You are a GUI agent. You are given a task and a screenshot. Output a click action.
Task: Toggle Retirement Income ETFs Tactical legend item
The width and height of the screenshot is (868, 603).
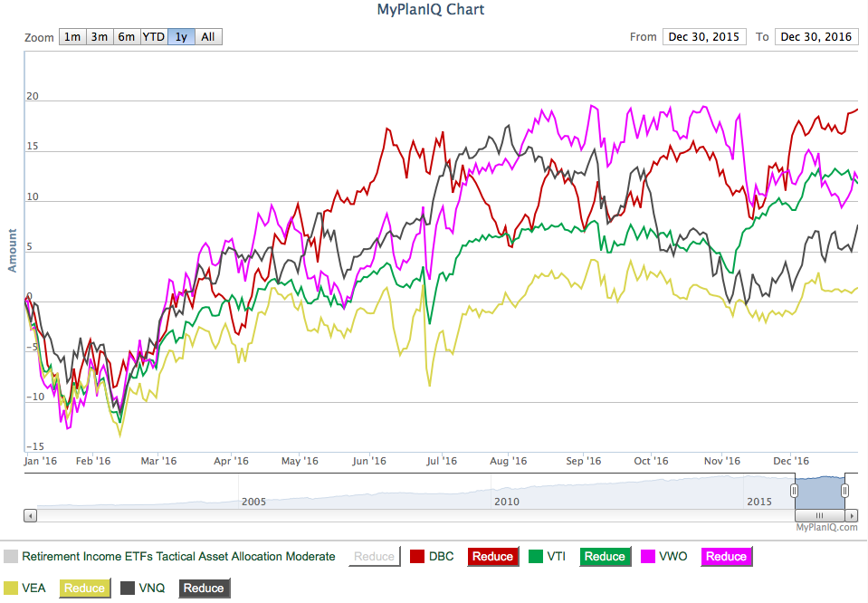coord(178,557)
